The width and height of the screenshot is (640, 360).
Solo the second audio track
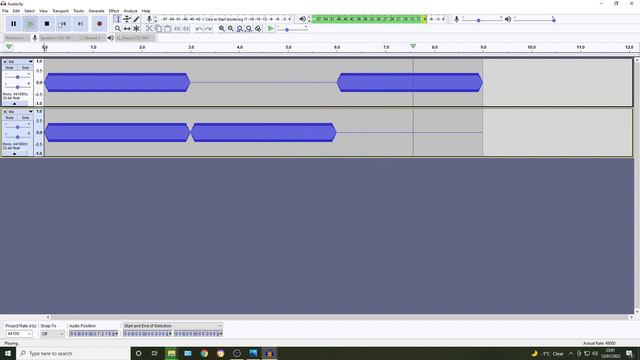click(25, 118)
